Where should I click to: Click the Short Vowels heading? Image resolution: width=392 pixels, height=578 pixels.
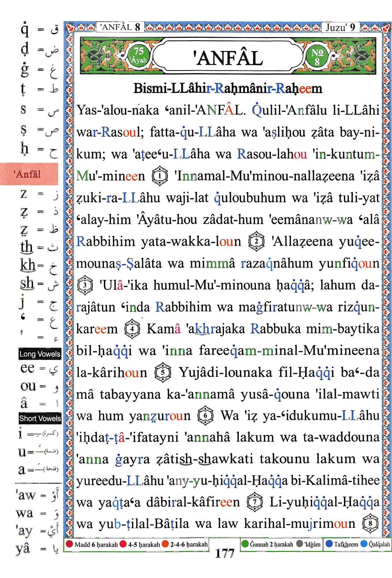pos(40,418)
